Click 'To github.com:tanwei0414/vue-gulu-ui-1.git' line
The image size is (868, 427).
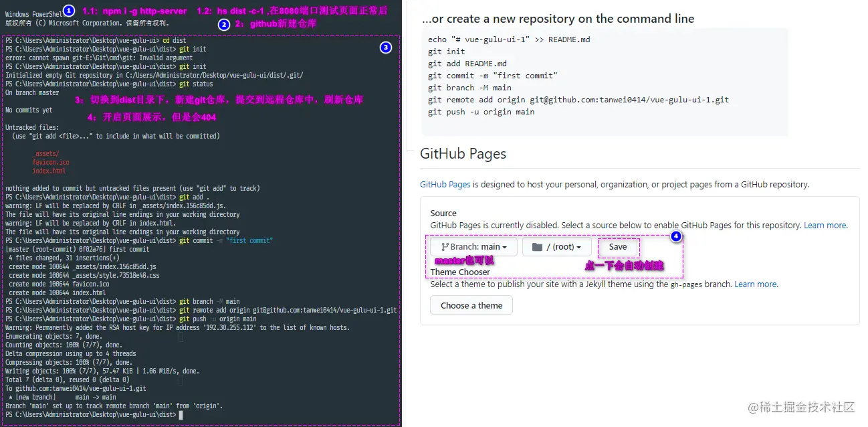click(76, 389)
